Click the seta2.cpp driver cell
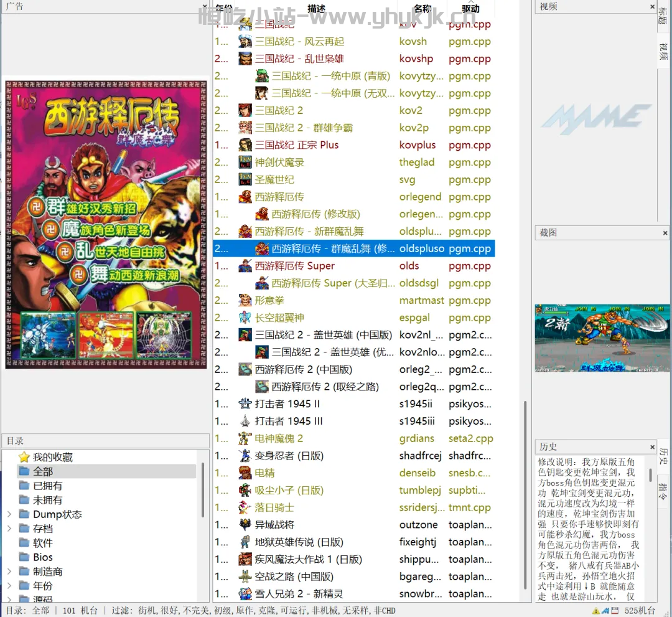 point(470,438)
